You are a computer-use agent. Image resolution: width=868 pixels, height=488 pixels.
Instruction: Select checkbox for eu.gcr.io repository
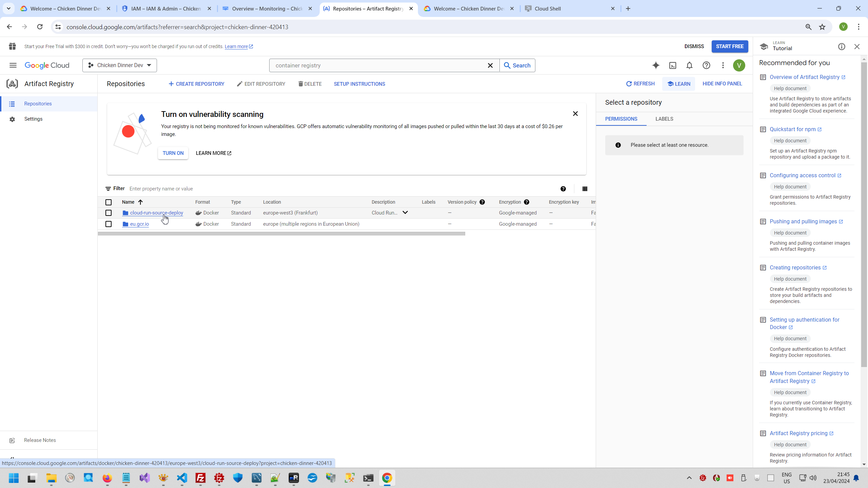[108, 224]
